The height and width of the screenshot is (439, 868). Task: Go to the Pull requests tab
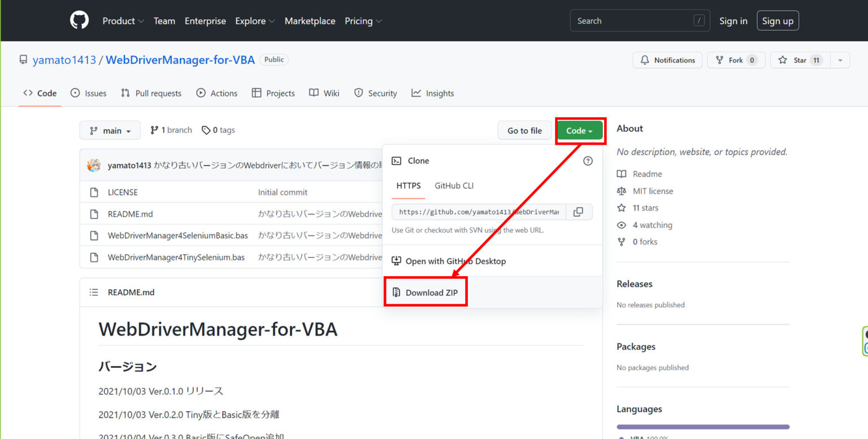(x=151, y=93)
